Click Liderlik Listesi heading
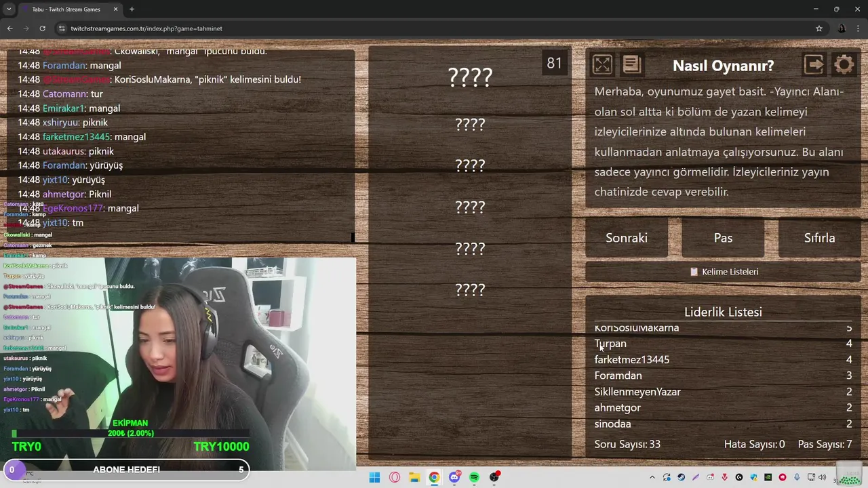This screenshot has height=488, width=868. click(x=723, y=312)
